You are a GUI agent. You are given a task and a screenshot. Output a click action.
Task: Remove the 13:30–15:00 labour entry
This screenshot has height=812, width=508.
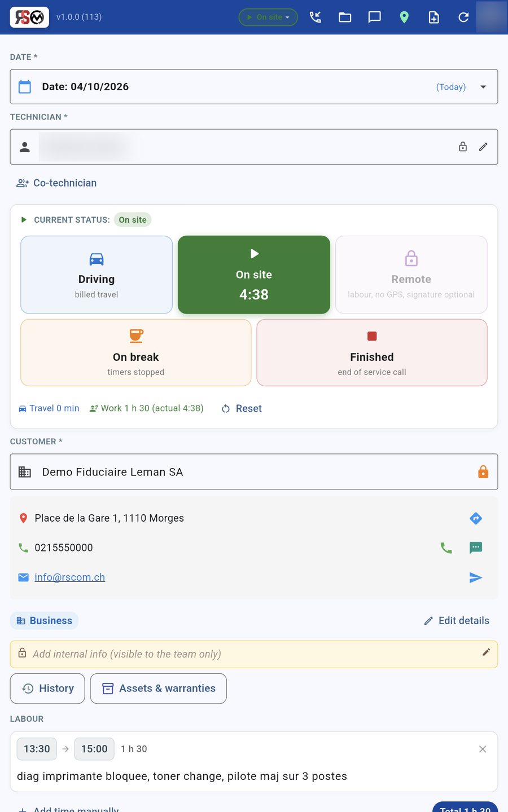[x=483, y=749]
